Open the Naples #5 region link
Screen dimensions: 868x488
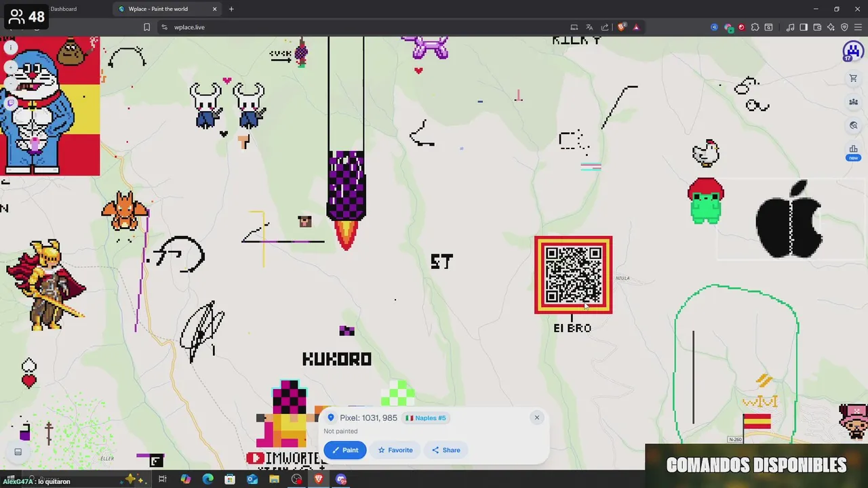426,418
